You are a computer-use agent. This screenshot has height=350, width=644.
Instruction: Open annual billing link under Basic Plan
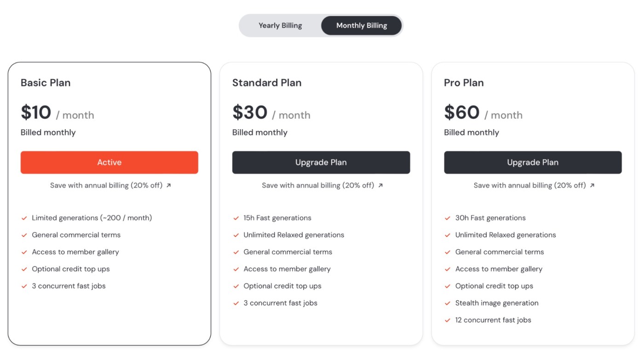coord(106,185)
